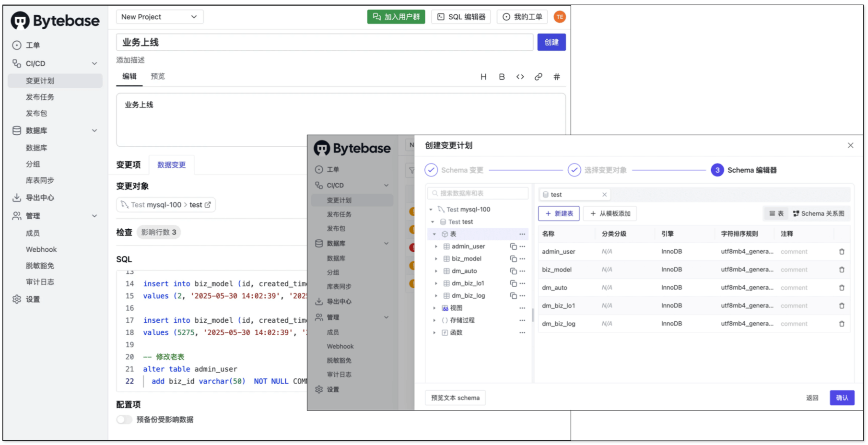Click the TE user avatar

tap(560, 17)
